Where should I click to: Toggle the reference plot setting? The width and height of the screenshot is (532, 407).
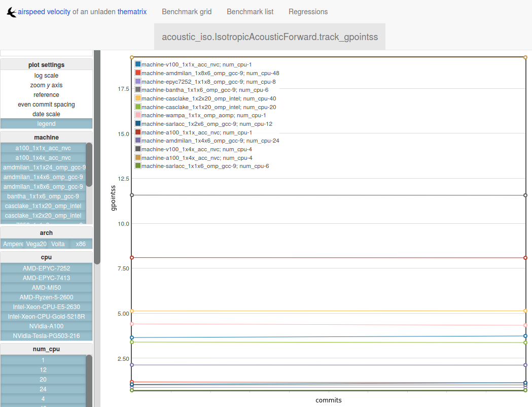47,95
